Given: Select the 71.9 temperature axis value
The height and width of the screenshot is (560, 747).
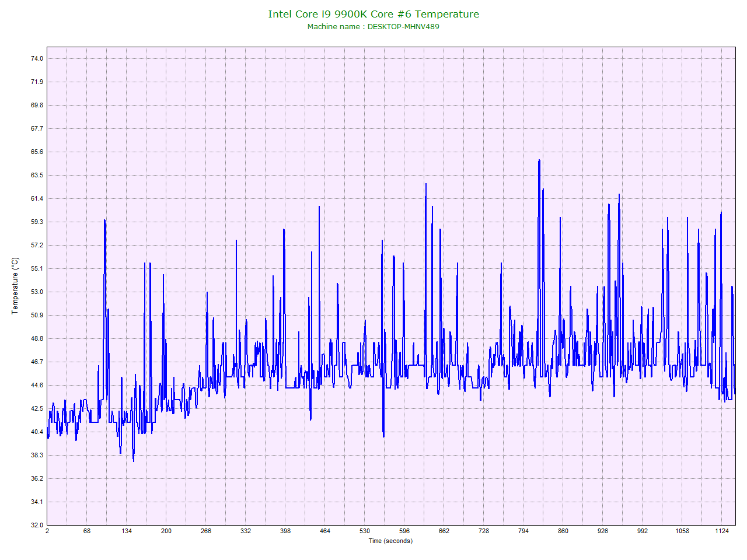Looking at the screenshot, I should pos(37,82).
